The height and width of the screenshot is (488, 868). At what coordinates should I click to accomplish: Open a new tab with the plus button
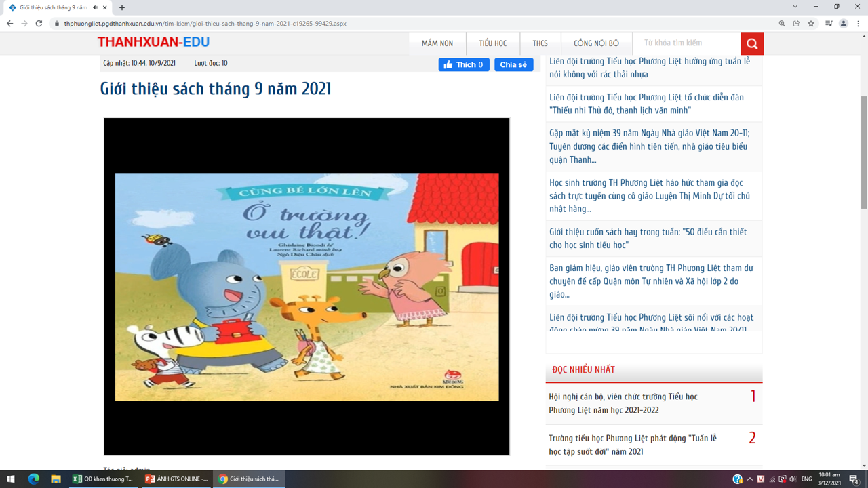(x=122, y=7)
